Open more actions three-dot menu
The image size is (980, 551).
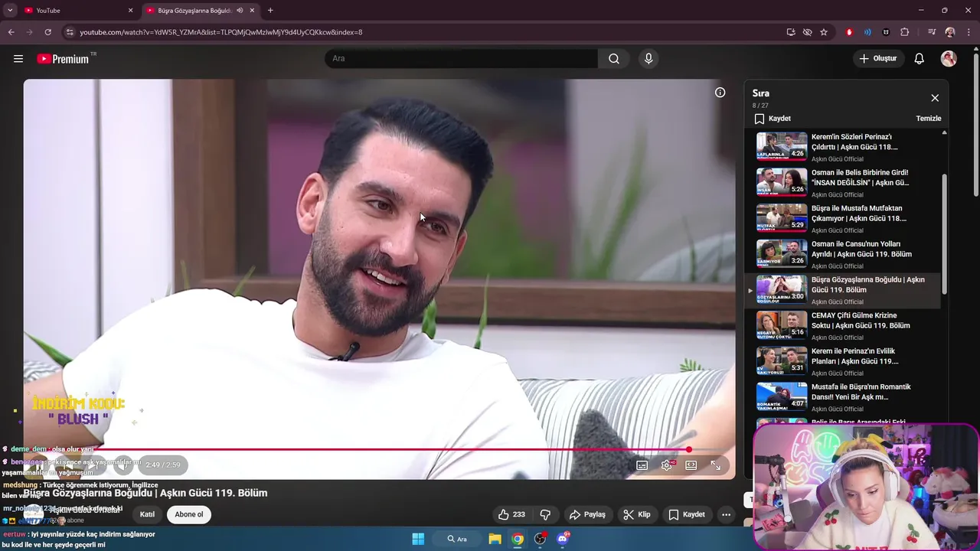coord(726,514)
